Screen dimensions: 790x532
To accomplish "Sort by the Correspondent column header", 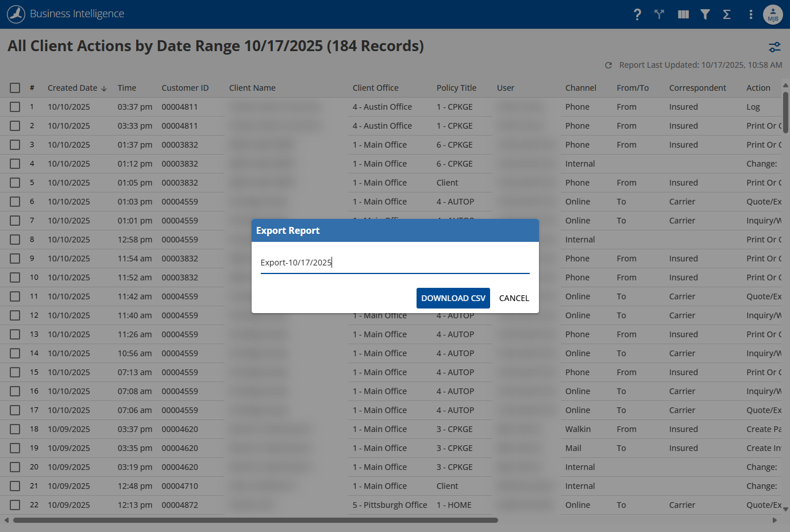I will 697,88.
